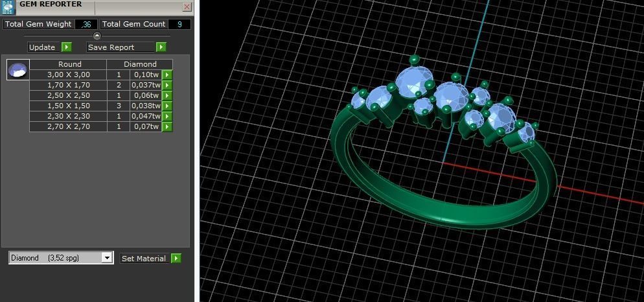Click the Diamond column header
Viewport: 644px width, 302px height.
click(140, 64)
